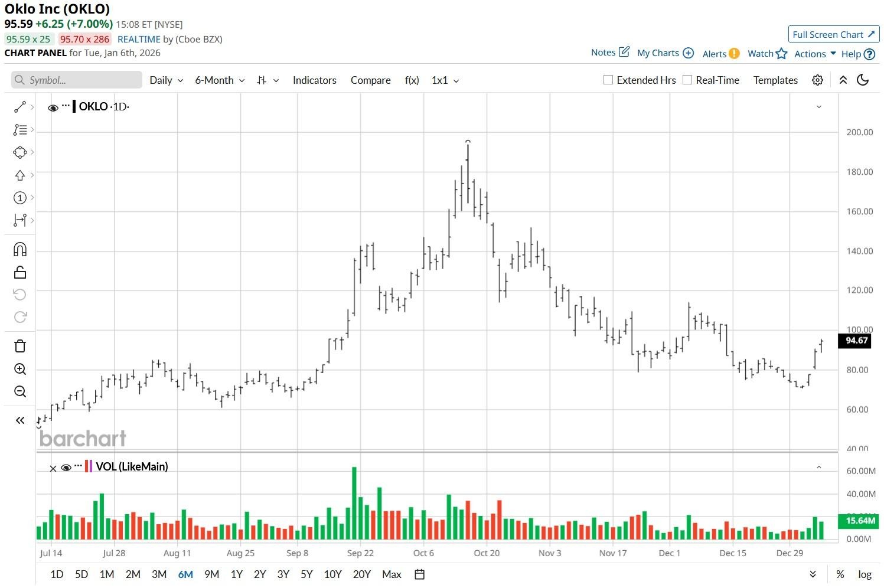Select the 3M time range
The height and width of the screenshot is (588, 884).
coord(159,574)
